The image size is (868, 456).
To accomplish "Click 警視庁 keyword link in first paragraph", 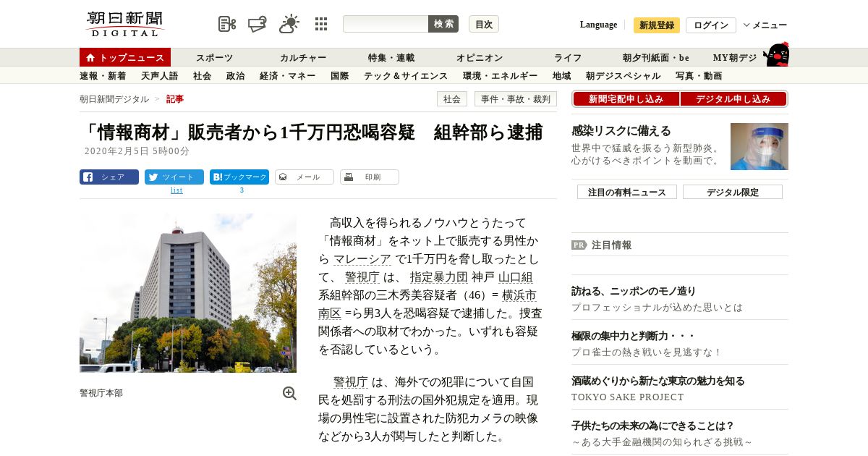I will (x=362, y=277).
